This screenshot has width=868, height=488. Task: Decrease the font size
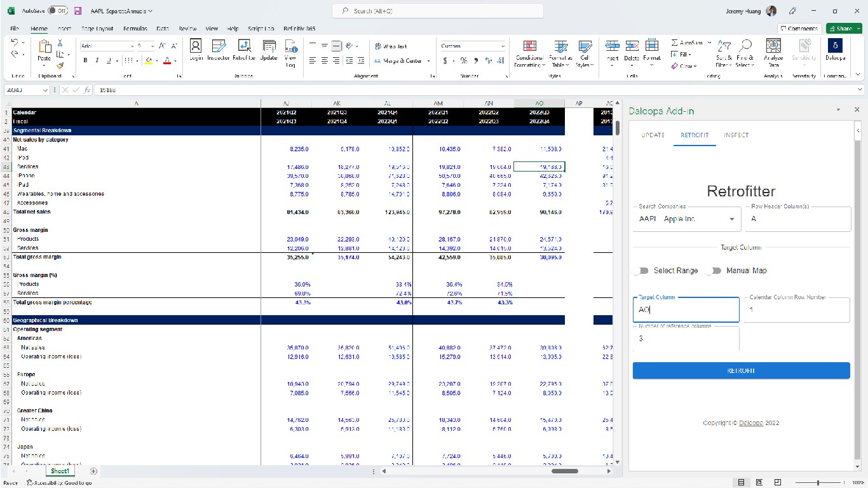click(x=173, y=46)
